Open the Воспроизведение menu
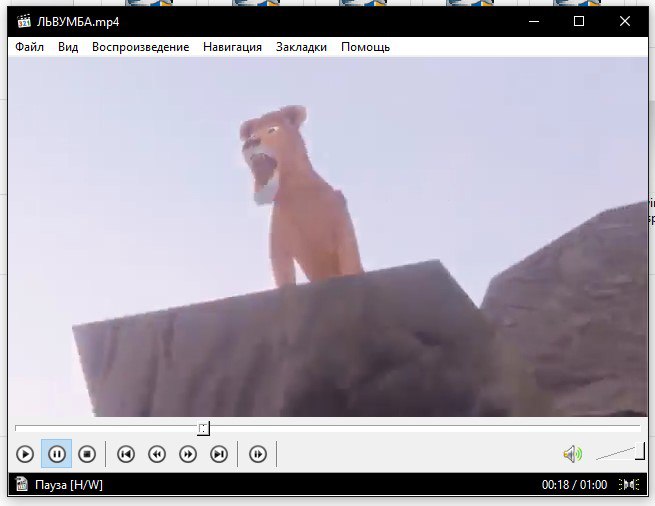Image resolution: width=655 pixels, height=506 pixels. [140, 47]
